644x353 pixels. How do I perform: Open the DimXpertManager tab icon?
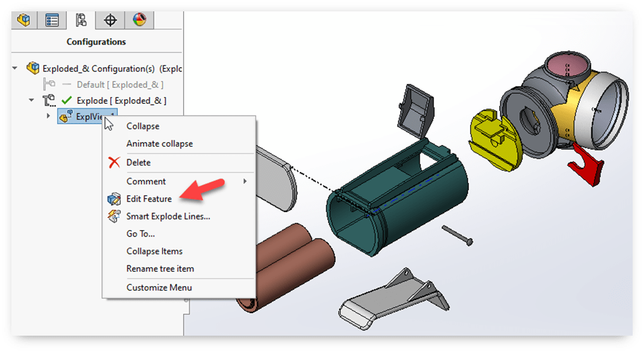click(109, 20)
